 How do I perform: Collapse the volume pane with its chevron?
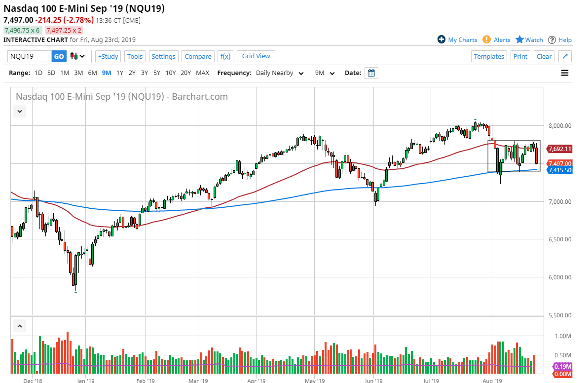point(19,326)
